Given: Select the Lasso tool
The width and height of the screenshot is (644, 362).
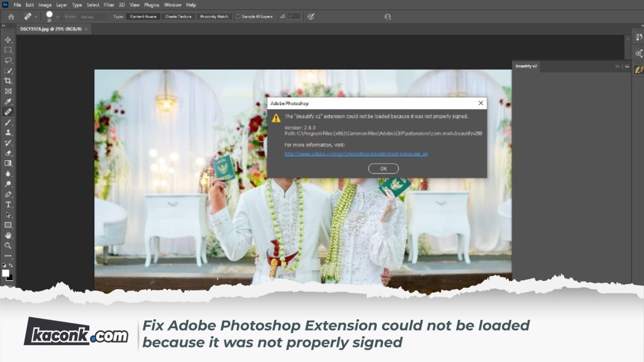Looking at the screenshot, I should click(8, 60).
